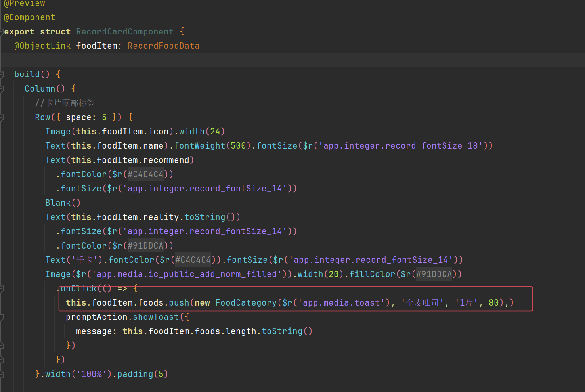Click the number 80 argument
585x392 pixels.
tap(493, 303)
